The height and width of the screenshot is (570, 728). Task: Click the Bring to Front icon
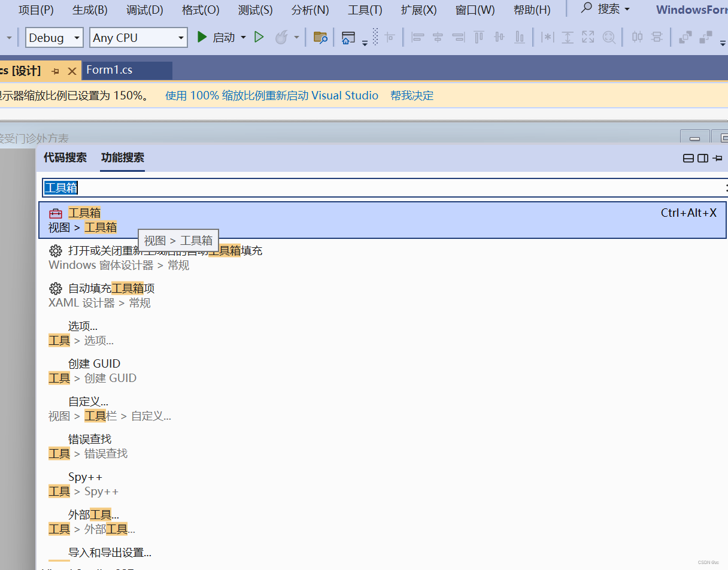click(x=685, y=38)
